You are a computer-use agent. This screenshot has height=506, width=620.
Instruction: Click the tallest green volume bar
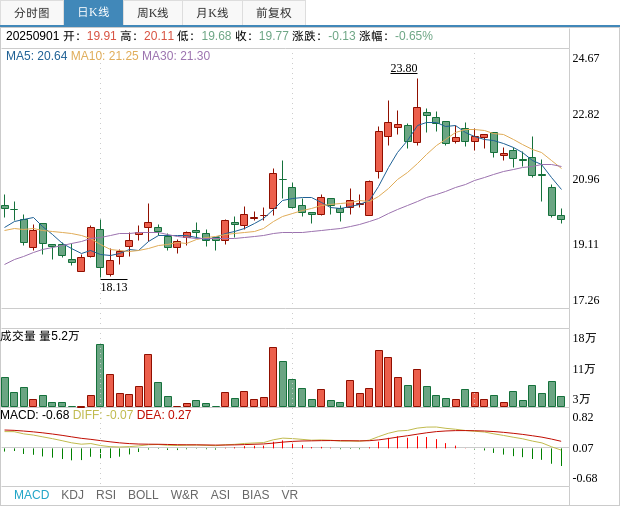click(100, 376)
